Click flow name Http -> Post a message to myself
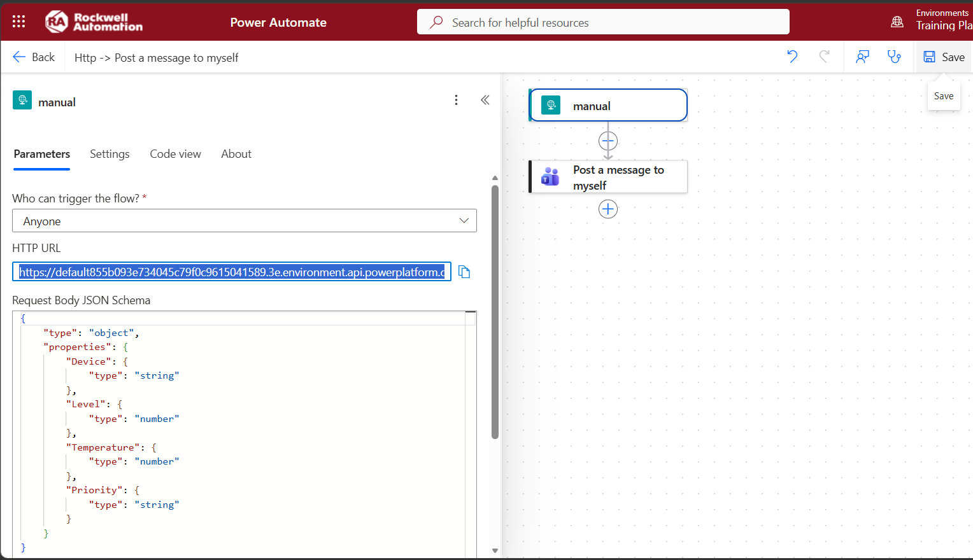973x560 pixels. coord(156,58)
